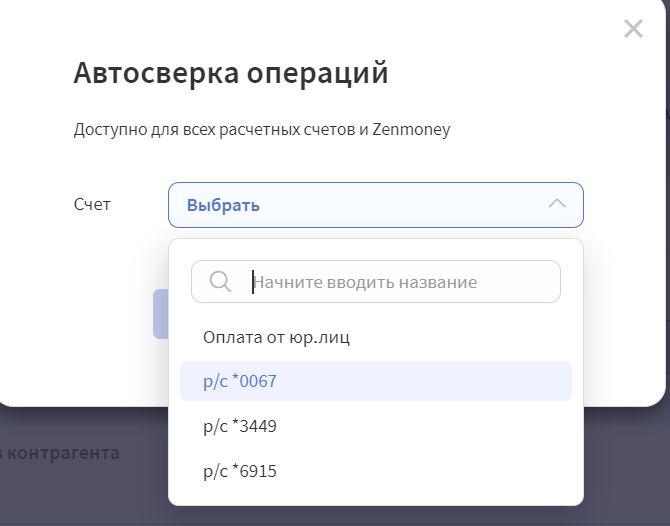Choose account р/с *0067 from the list

pyautogui.click(x=376, y=381)
